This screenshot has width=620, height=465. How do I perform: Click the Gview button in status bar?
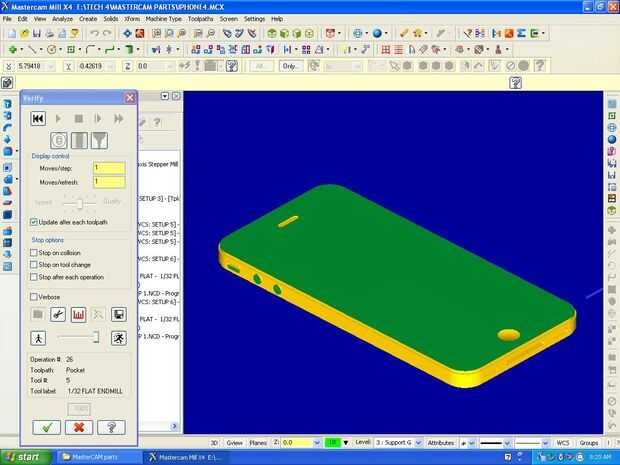coord(234,443)
